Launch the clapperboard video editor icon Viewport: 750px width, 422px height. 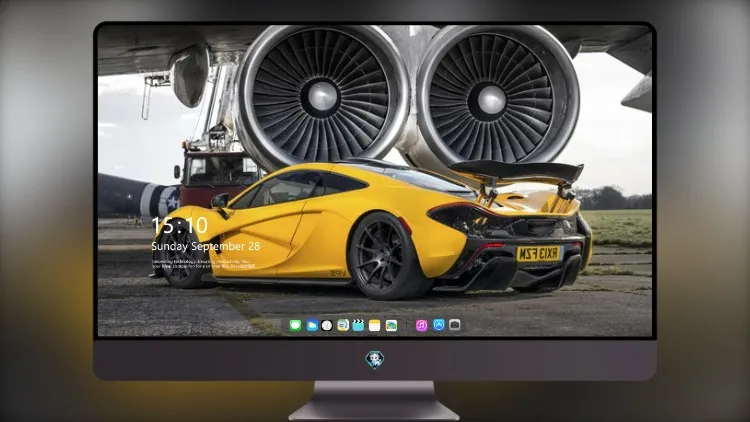pyautogui.click(x=358, y=325)
